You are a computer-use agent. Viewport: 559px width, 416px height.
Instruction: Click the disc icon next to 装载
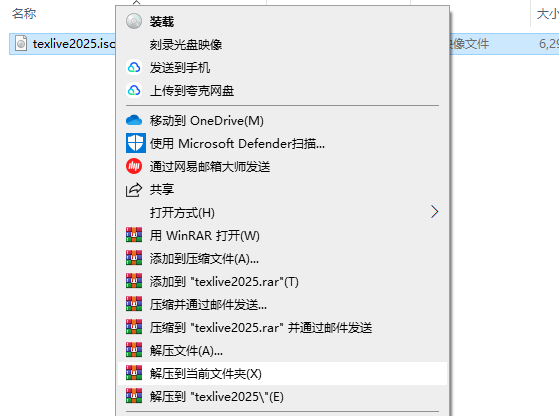tap(134, 21)
